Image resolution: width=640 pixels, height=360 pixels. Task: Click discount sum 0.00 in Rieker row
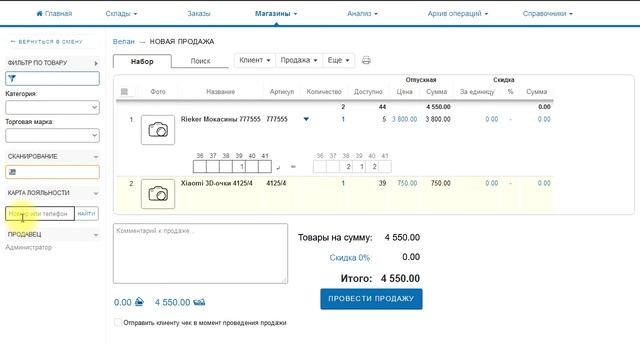pos(544,119)
